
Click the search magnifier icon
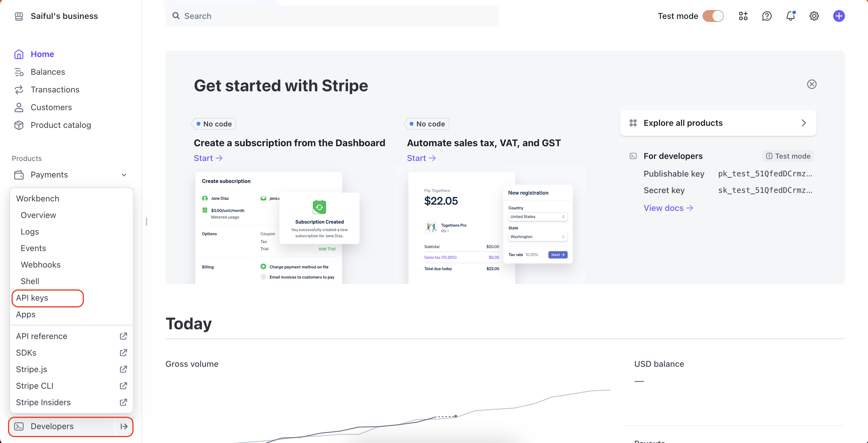pyautogui.click(x=176, y=16)
